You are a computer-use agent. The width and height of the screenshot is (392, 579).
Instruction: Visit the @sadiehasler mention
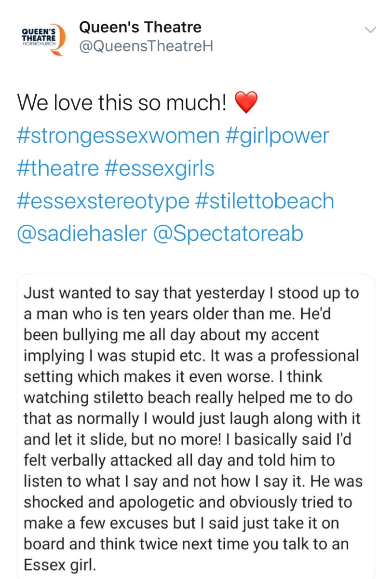click(81, 234)
